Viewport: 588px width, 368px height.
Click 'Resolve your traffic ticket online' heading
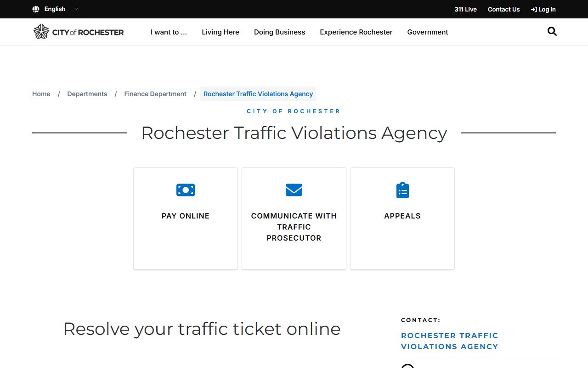point(202,329)
